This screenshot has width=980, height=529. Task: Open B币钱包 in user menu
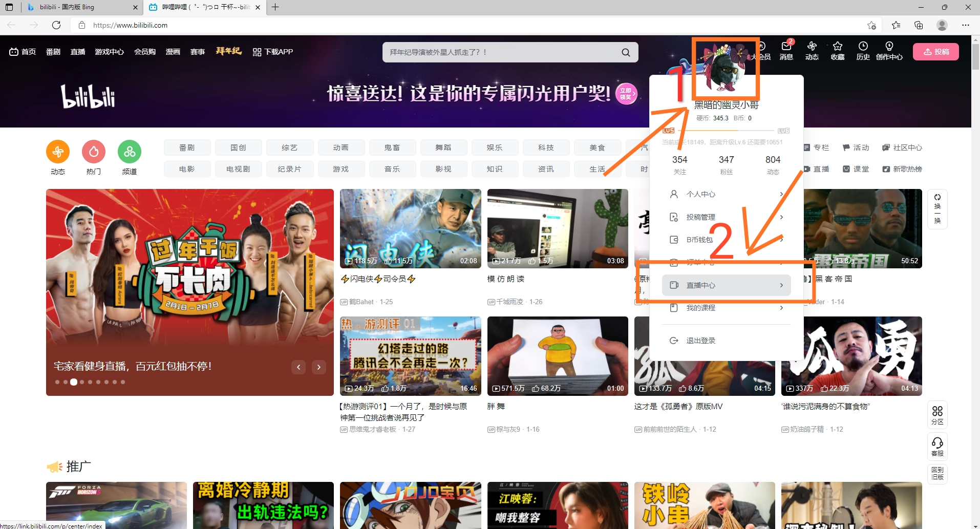tap(727, 240)
